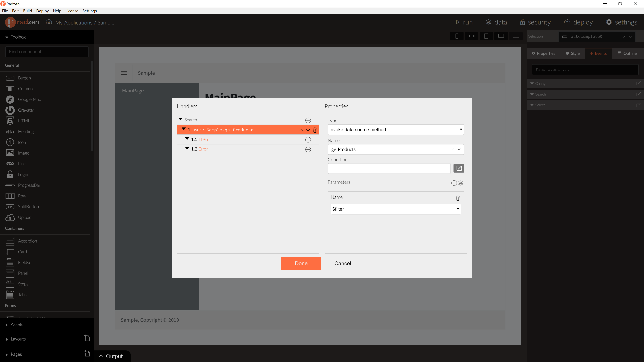Collapse the 1 Invoke handler node
Image resolution: width=644 pixels, height=362 pixels.
tap(184, 129)
